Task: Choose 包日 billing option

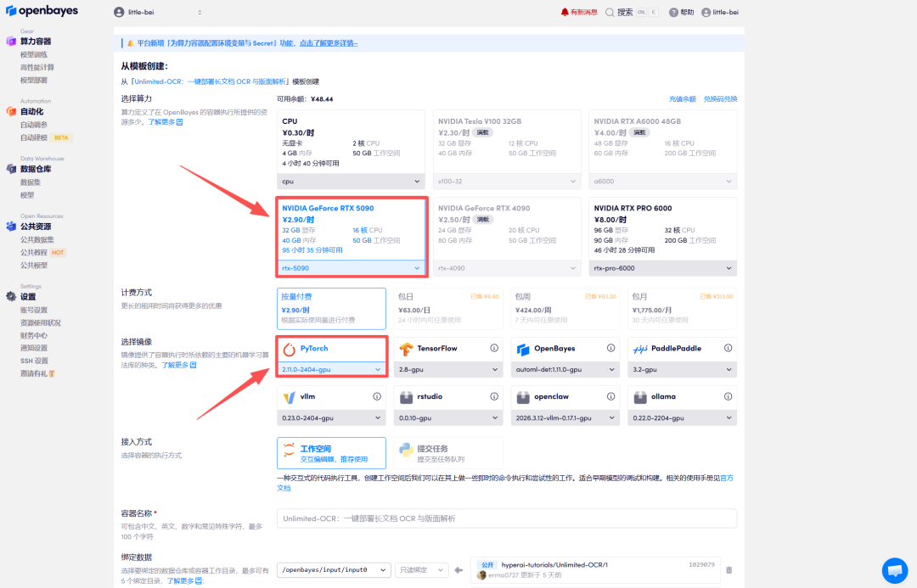Action: pos(448,309)
